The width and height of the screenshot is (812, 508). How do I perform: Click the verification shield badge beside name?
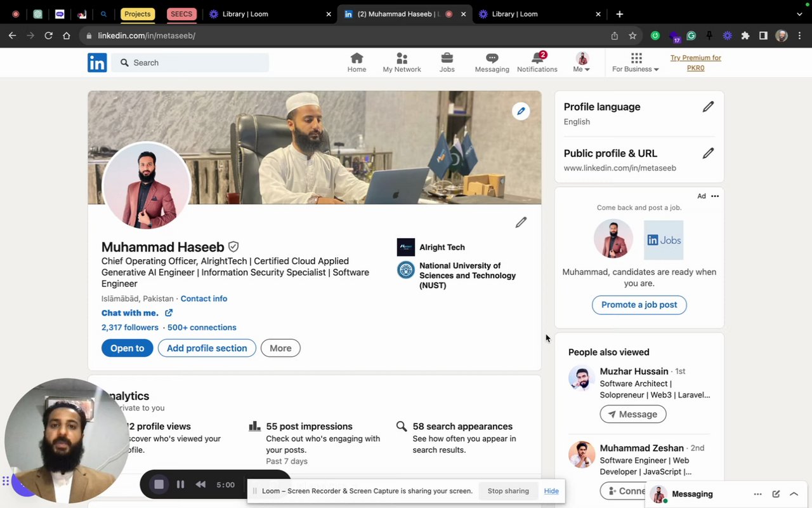pyautogui.click(x=233, y=246)
